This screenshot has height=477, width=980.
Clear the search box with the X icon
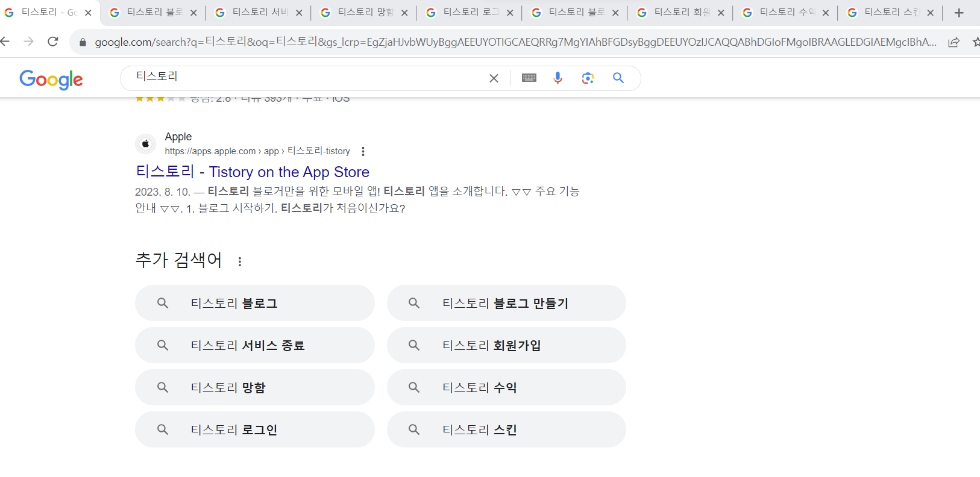coord(494,78)
